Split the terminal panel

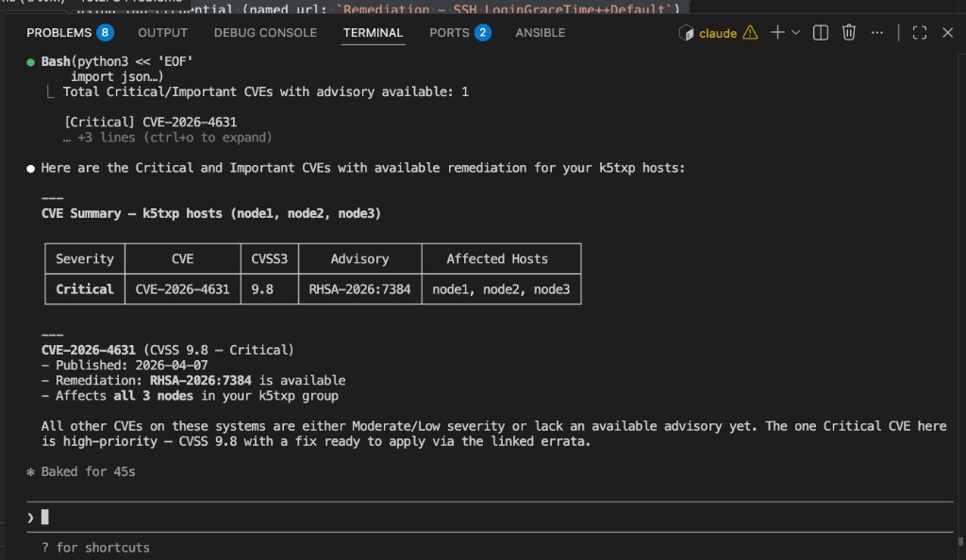[x=821, y=33]
